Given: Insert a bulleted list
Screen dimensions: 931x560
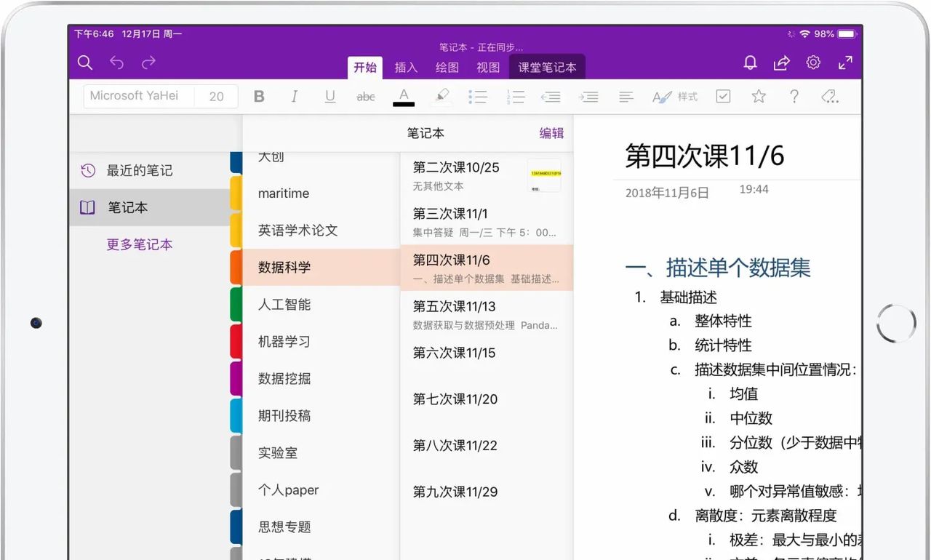Looking at the screenshot, I should (478, 97).
